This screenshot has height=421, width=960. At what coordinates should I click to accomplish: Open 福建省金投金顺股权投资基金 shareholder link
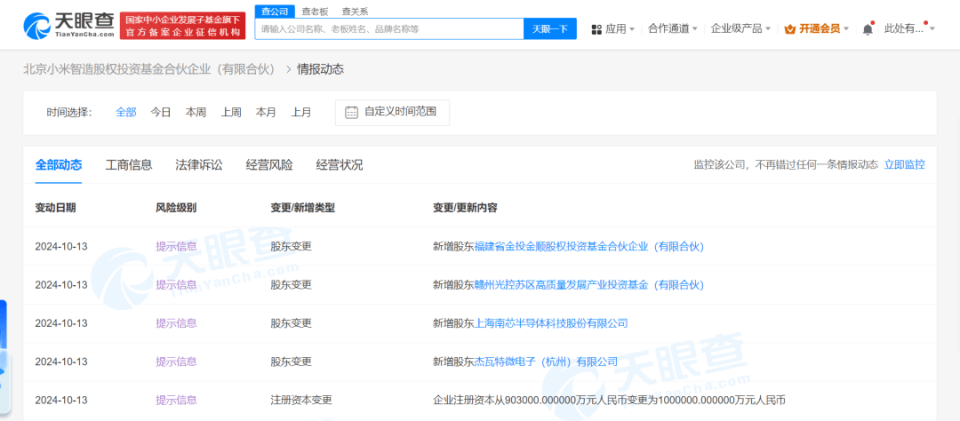coord(590,247)
